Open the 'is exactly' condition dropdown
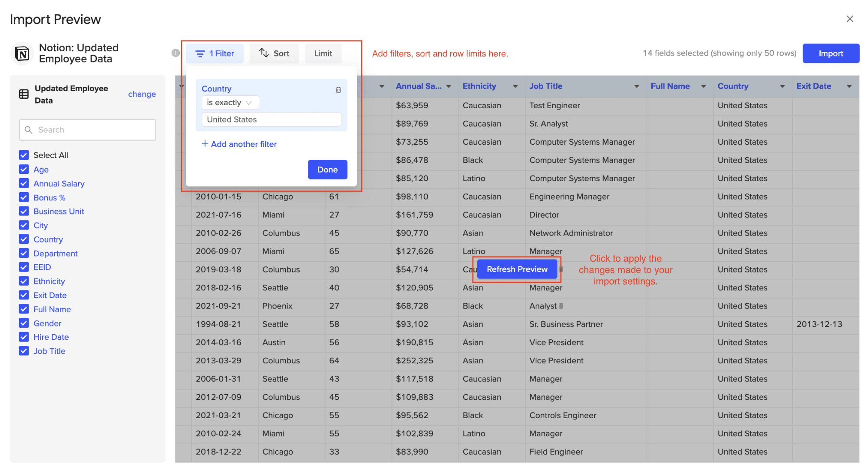Screen dimensions: 868x472 [x=230, y=103]
